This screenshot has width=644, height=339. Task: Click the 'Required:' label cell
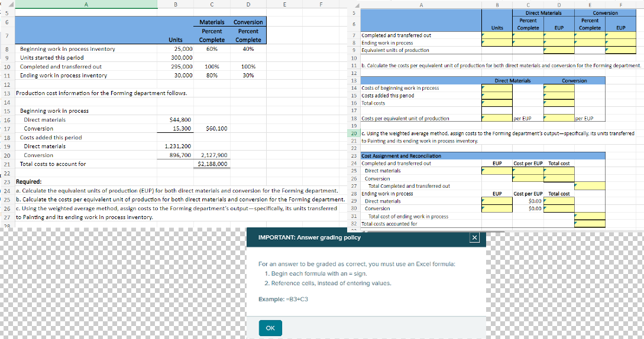click(29, 182)
